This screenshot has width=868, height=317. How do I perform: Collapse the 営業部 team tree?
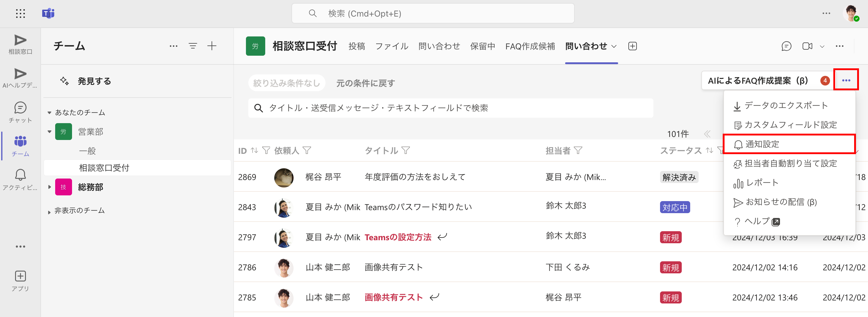click(49, 132)
